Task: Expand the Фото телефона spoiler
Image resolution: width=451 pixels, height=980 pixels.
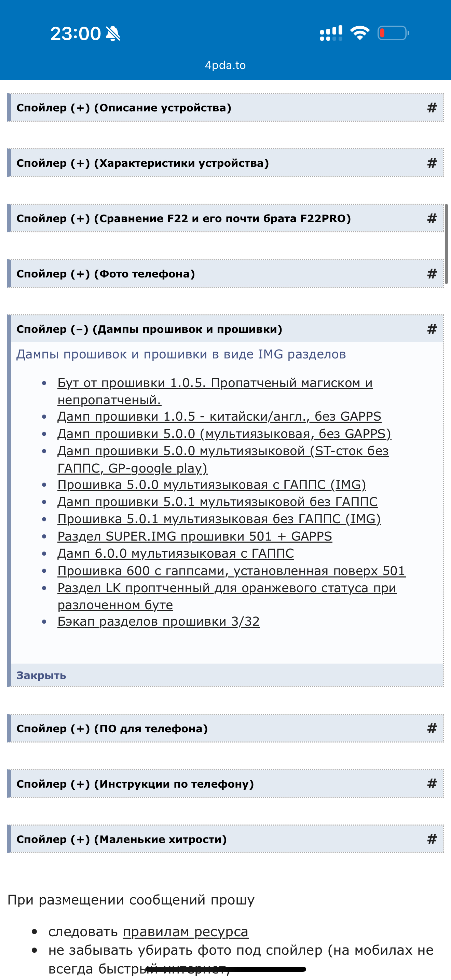Action: point(106,274)
